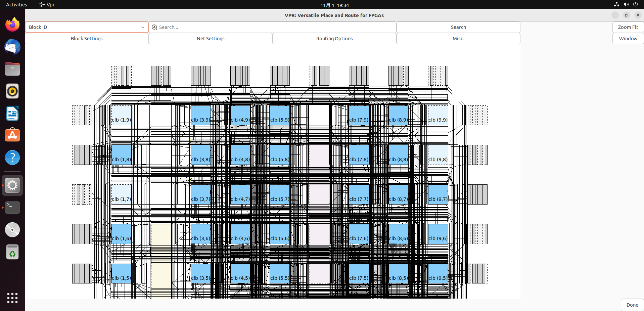Show Applications grid in the dock
The image size is (644, 311).
point(12,298)
